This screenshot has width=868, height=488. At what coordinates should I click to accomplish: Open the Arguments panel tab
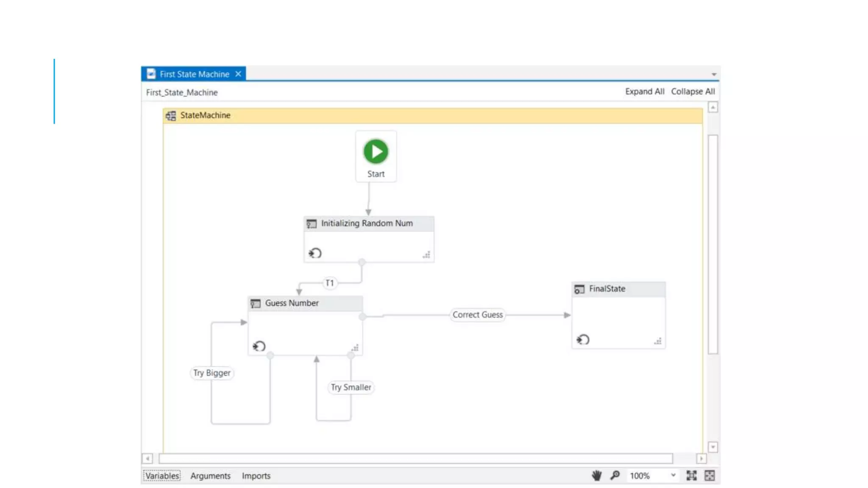pos(210,476)
